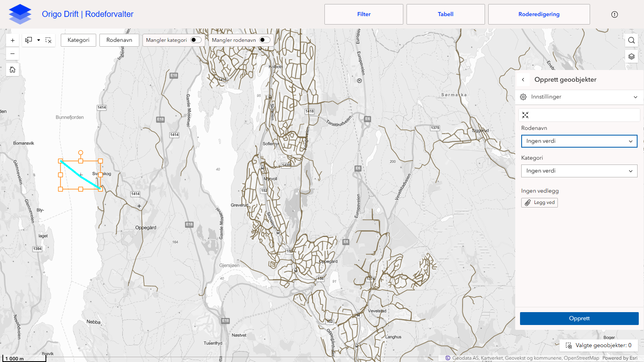
Task: Click the Origo Drift logo
Action: (x=20, y=14)
